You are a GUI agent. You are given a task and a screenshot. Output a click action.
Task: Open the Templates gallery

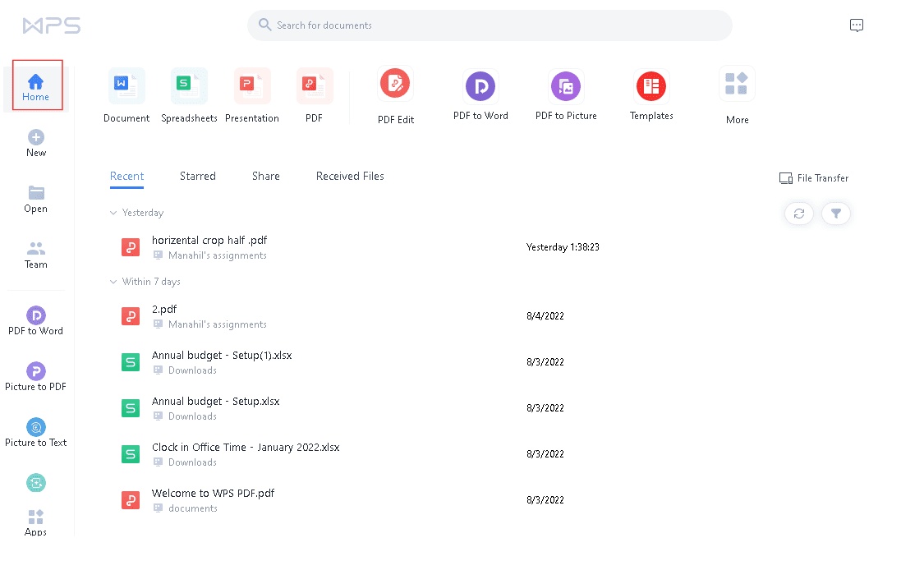(651, 86)
